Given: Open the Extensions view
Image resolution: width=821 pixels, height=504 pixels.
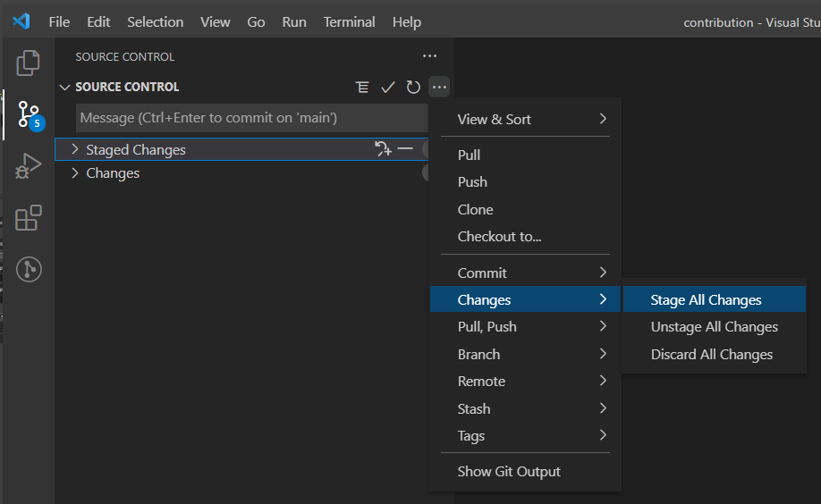Looking at the screenshot, I should coord(28,218).
